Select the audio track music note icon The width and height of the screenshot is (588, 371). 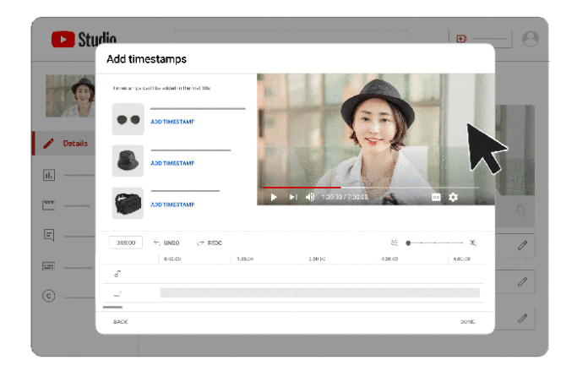point(117,273)
